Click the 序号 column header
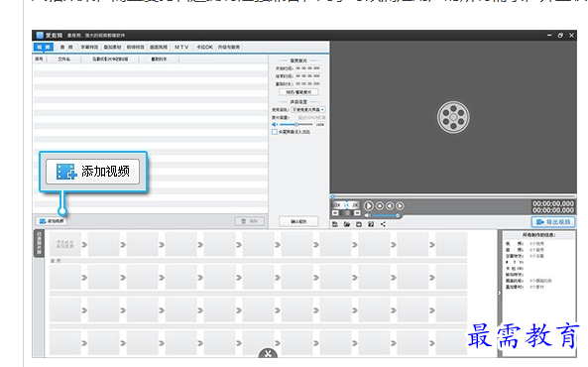 pos(39,60)
